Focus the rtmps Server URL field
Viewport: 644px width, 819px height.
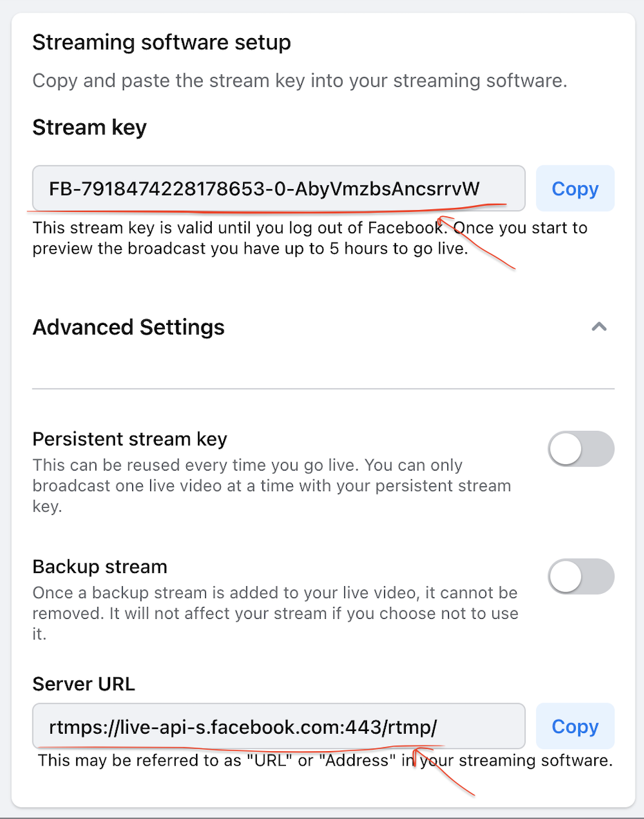pos(278,726)
